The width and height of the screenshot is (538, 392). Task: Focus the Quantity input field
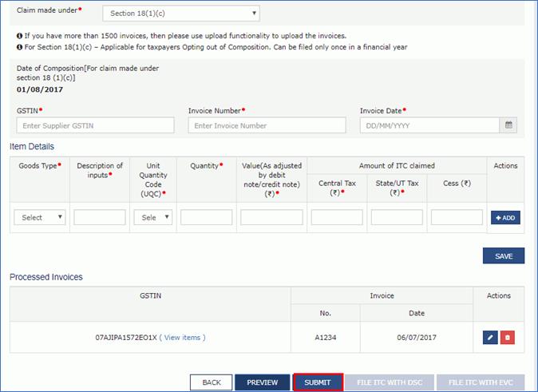coord(206,217)
